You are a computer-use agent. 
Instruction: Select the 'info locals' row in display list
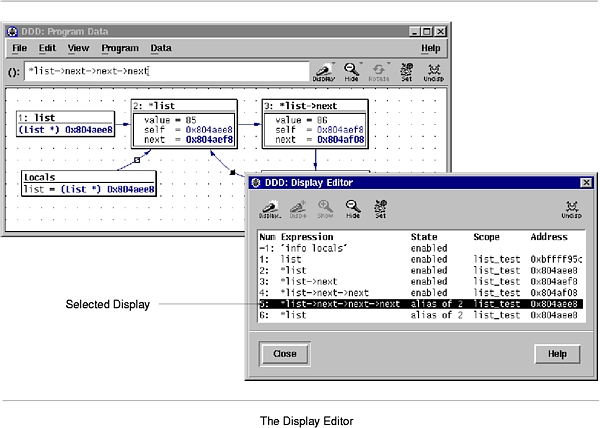click(330, 247)
